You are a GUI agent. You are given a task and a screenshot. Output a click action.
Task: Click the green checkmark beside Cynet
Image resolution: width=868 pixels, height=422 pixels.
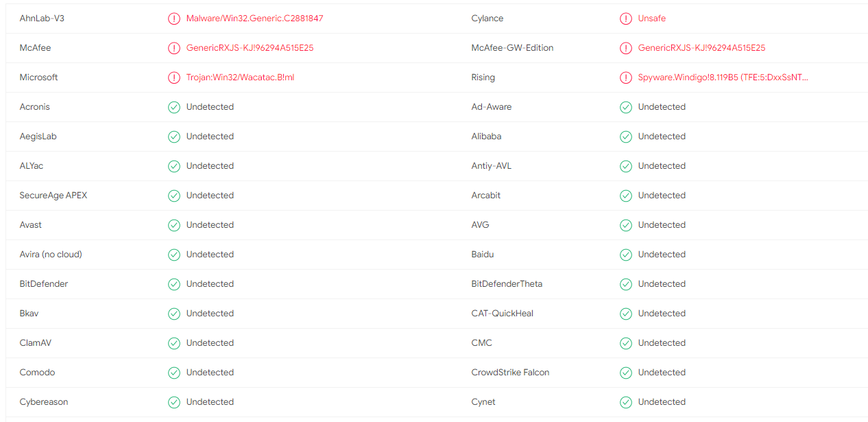(x=626, y=402)
